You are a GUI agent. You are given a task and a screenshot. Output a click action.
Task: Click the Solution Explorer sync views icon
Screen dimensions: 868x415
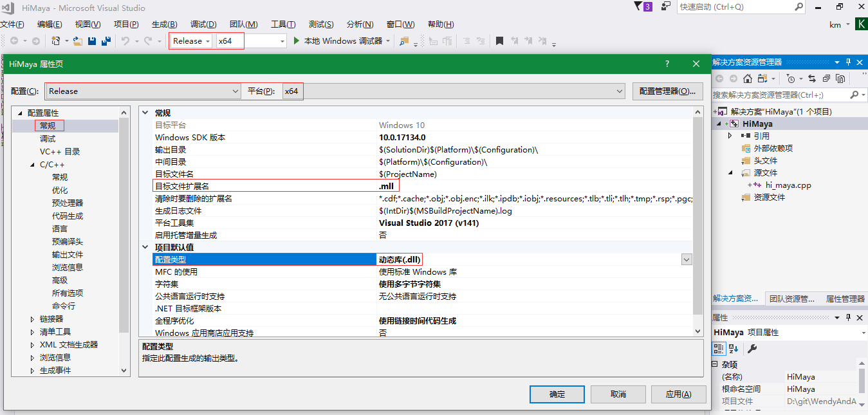tap(761, 78)
